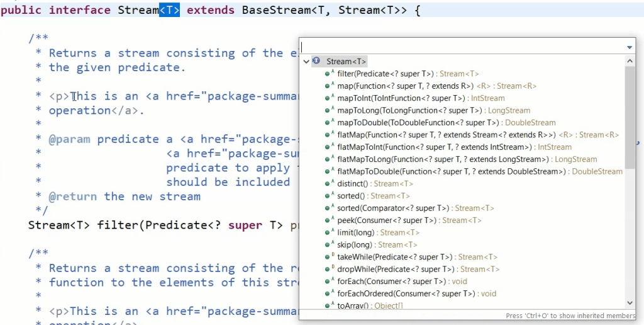Click the method icon beside sorted()
644x325 pixels.
[330, 196]
